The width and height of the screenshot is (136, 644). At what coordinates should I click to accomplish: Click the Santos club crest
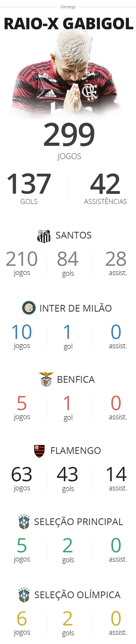point(44,236)
